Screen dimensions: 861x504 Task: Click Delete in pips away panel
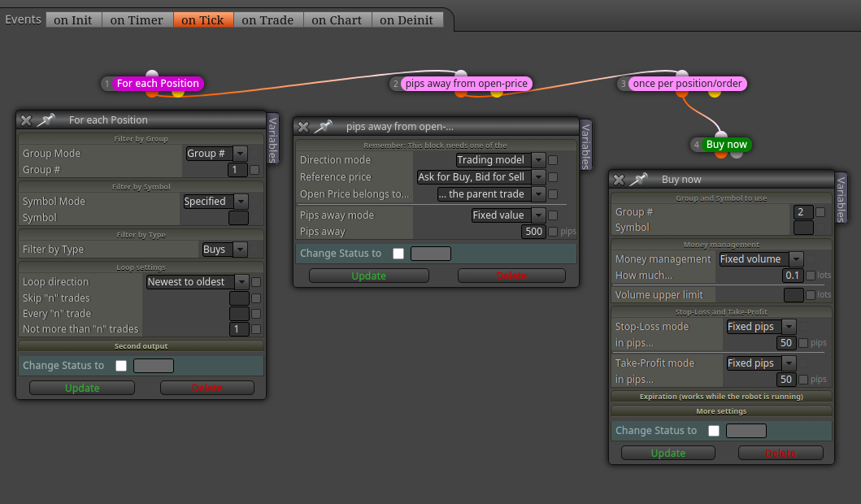(x=511, y=276)
